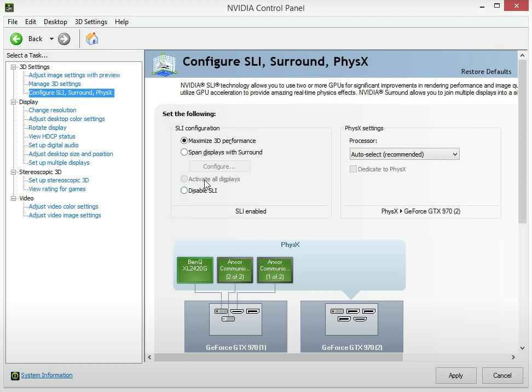Click the "Display" tree heading
Viewport: 532px width, 392px height.
(x=28, y=102)
